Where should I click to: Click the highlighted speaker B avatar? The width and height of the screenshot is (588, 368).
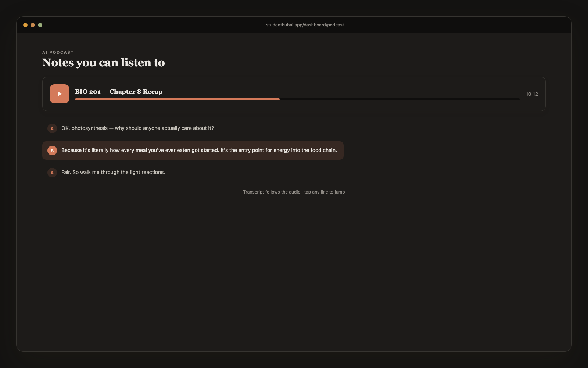coord(52,151)
